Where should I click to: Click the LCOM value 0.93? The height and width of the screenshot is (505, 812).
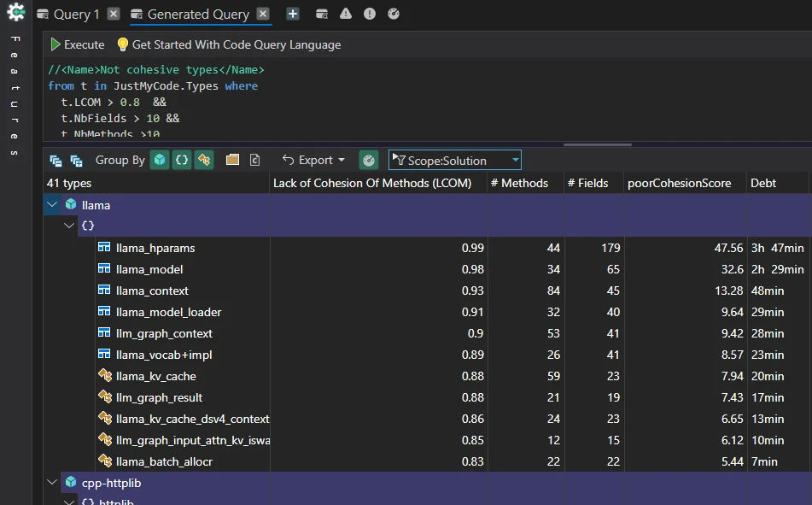click(x=473, y=291)
